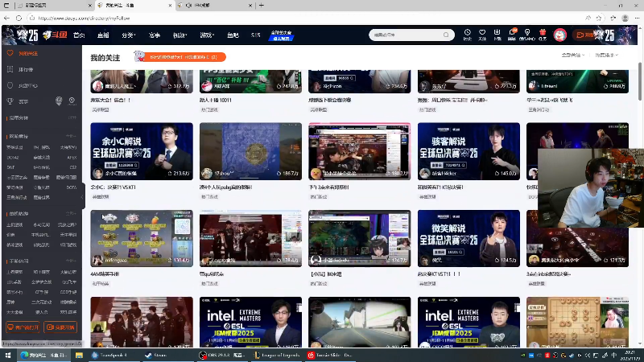
Task: Open File Explorer from taskbar
Action: tap(79, 355)
